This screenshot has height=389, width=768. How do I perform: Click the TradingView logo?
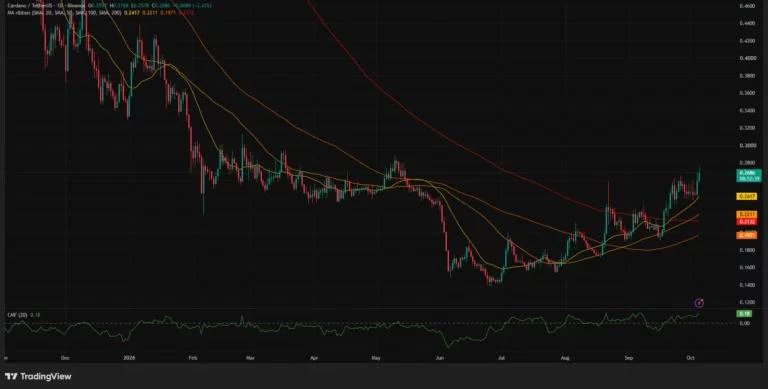[38, 376]
